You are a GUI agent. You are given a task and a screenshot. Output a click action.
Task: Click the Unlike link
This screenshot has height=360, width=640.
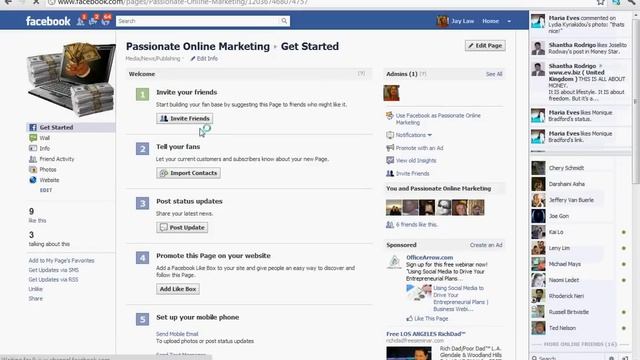36,289
